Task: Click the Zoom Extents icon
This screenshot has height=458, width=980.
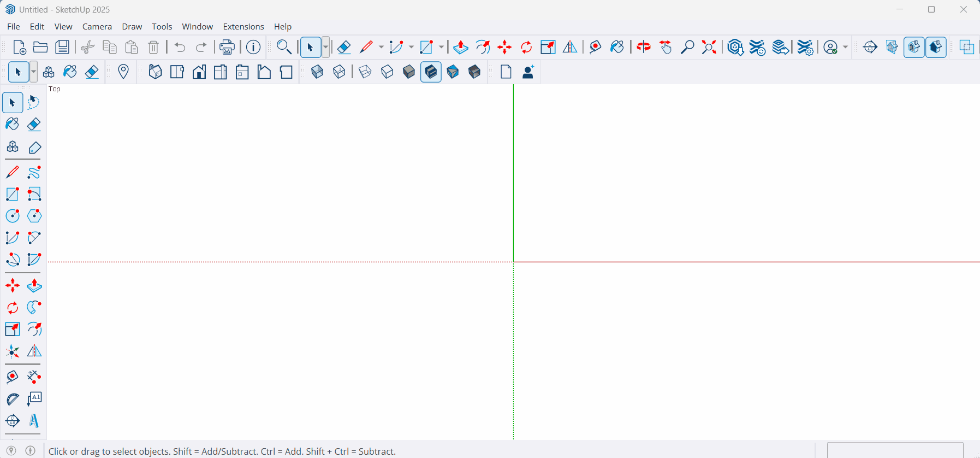Action: [x=709, y=48]
